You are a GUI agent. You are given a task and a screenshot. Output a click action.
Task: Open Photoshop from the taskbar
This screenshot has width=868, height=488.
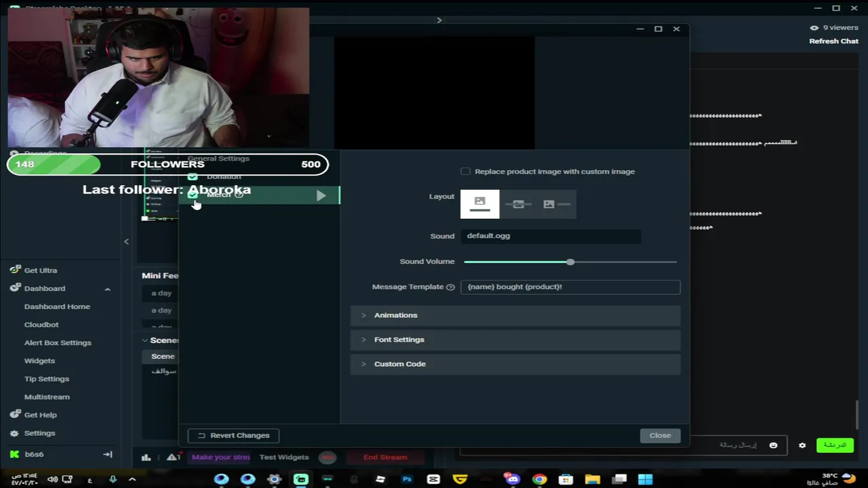[407, 479]
